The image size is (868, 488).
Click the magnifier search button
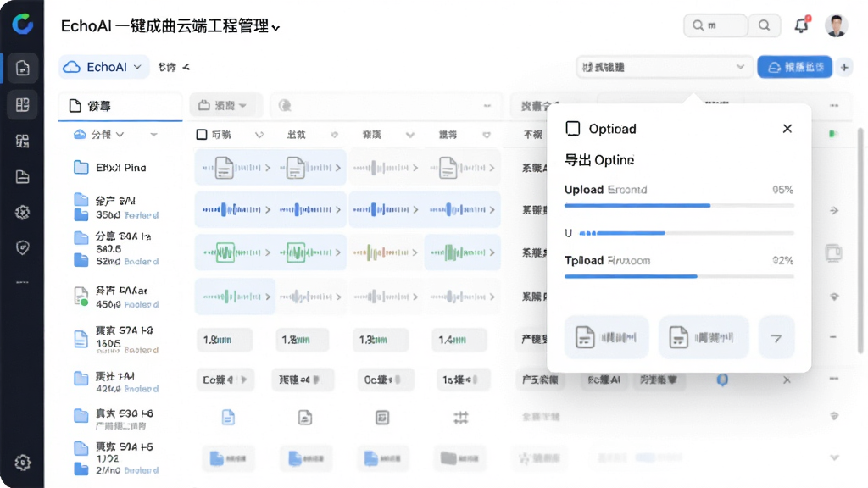coord(765,25)
